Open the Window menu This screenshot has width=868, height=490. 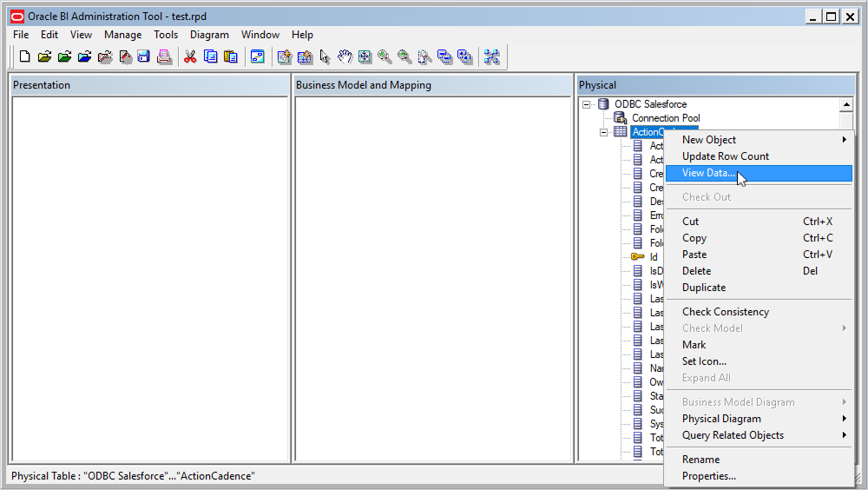[x=260, y=35]
